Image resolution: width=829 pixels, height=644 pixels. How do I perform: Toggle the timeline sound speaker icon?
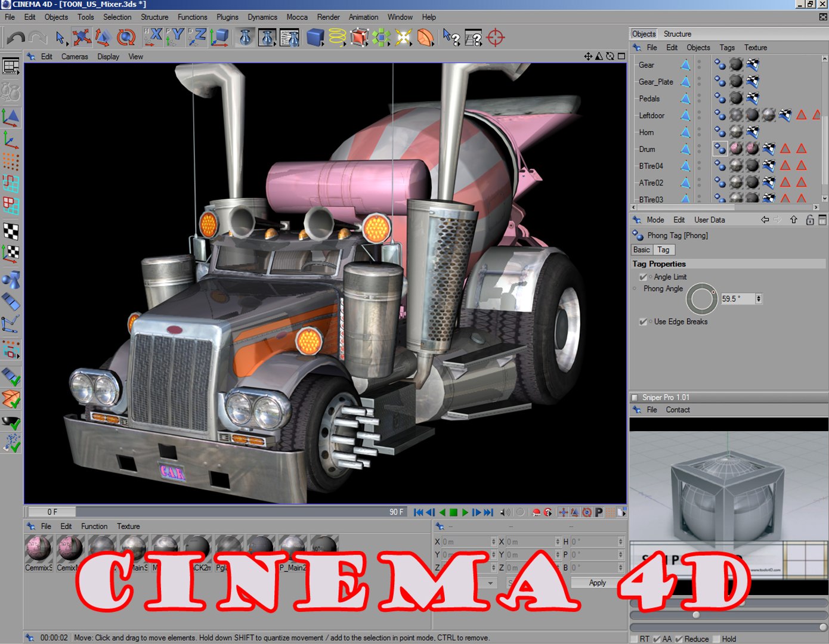[505, 512]
